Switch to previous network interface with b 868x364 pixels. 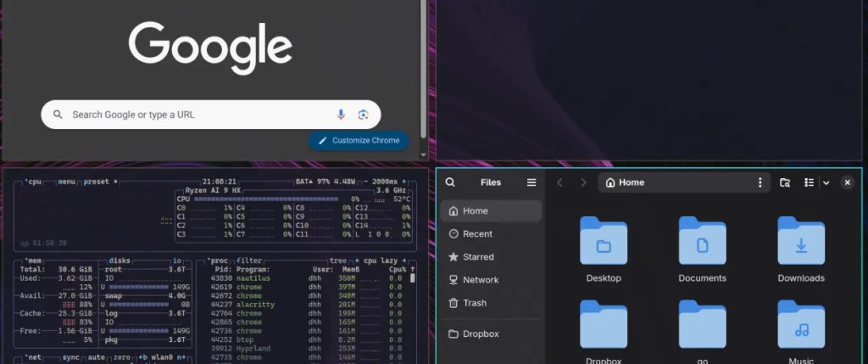(142, 357)
